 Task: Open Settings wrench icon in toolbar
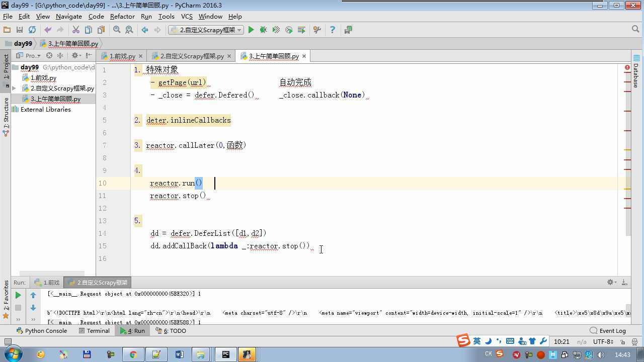317,30
